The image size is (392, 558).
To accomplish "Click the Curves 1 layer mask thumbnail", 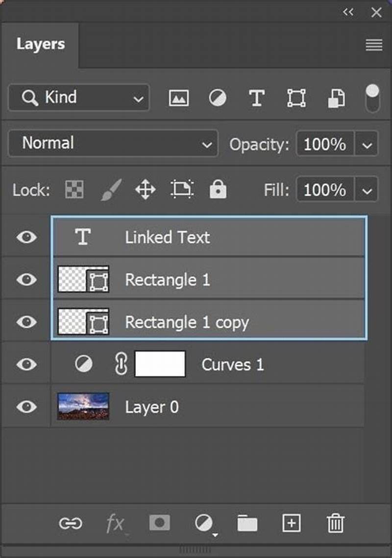I will tap(160, 364).
